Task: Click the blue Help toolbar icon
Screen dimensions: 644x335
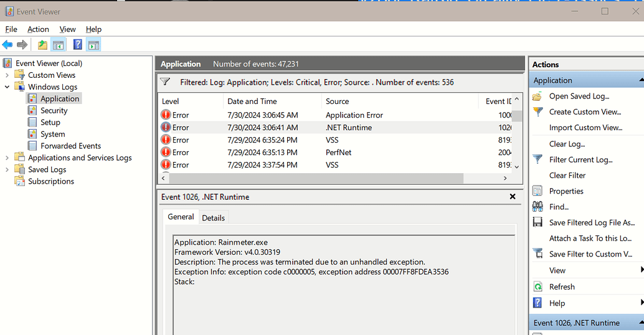Action: (78, 44)
